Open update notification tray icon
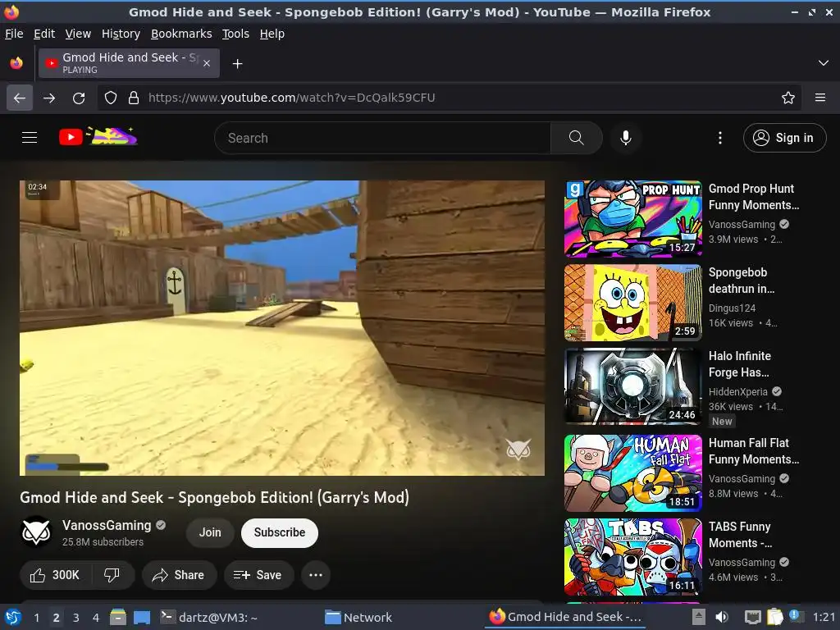840x630 pixels. 794,616
